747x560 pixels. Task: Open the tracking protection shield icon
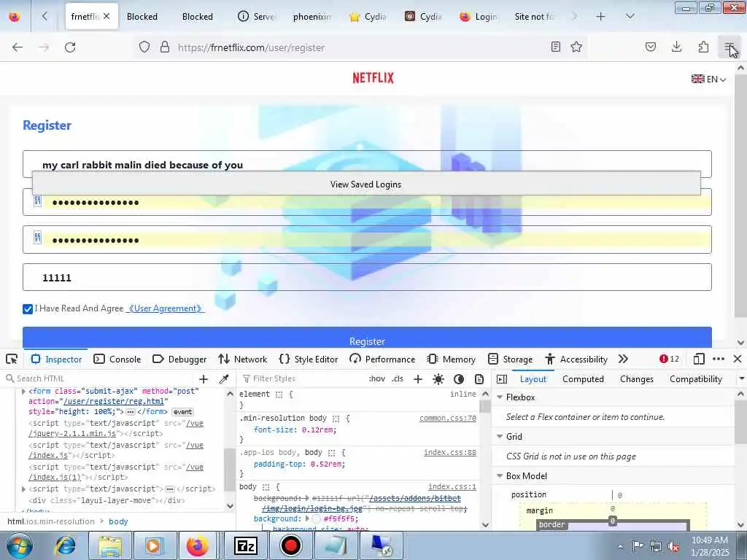[144, 47]
